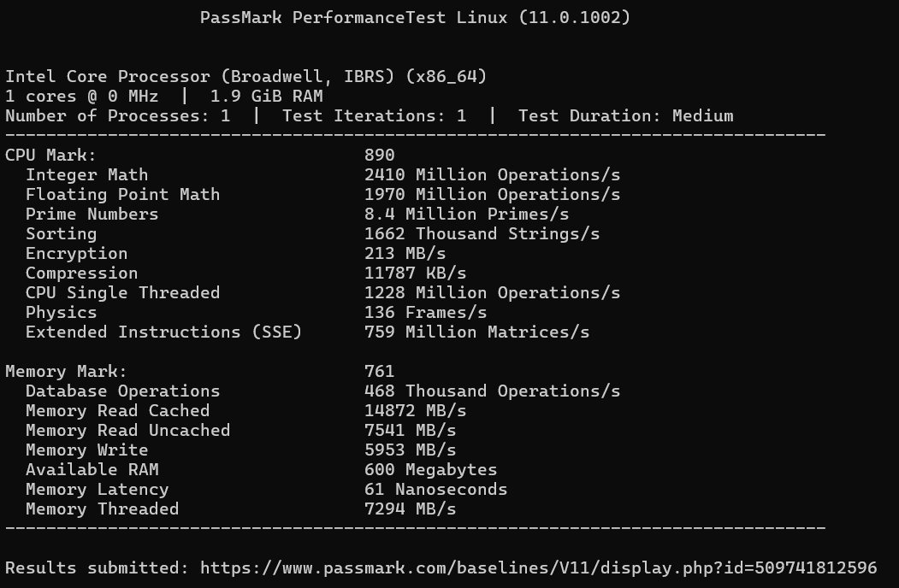Select the Extended Instructions (SSE) label
The image size is (899, 588).
pos(164,332)
